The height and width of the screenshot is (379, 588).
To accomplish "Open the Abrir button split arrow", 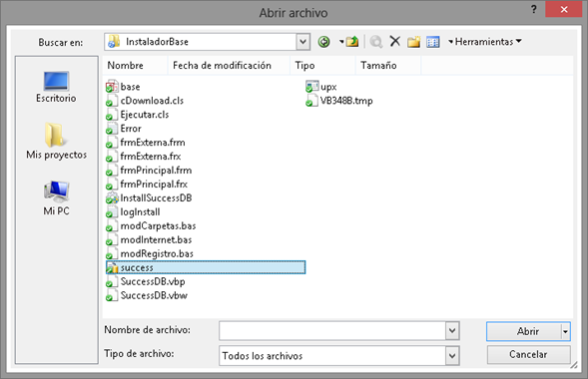I will click(565, 331).
